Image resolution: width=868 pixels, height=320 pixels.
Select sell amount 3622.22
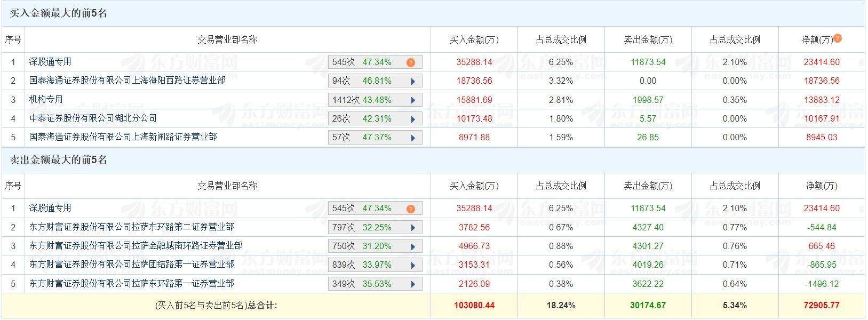[648, 284]
